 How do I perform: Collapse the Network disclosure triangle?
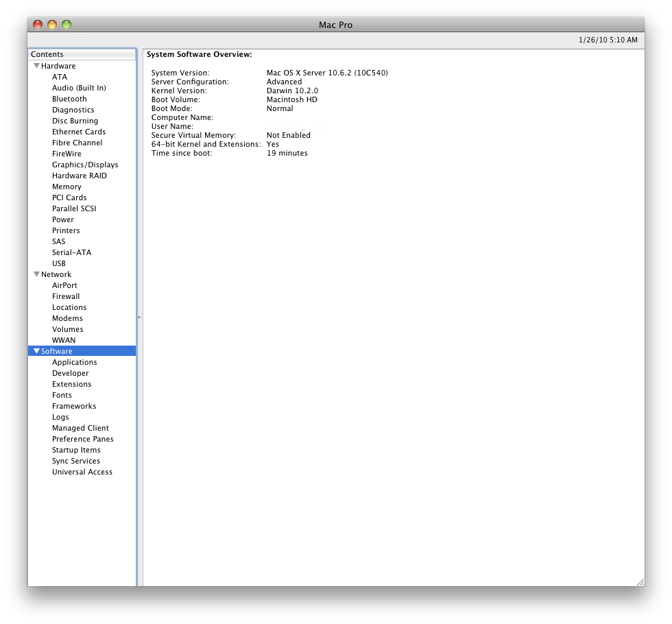tap(36, 274)
